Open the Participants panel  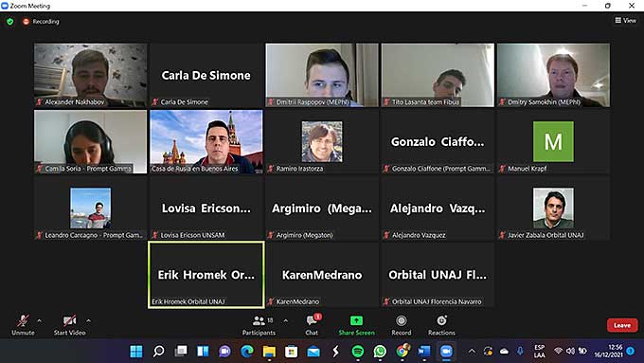pyautogui.click(x=259, y=325)
